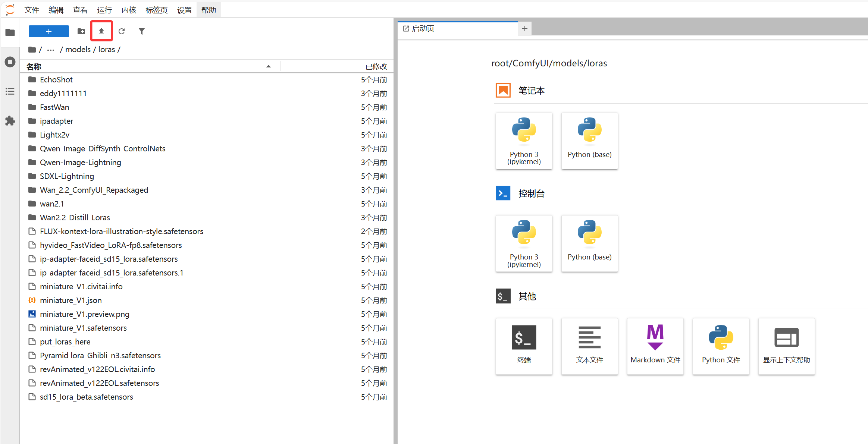This screenshot has height=444, width=868.
Task: Refresh the file browser list
Action: pyautogui.click(x=122, y=31)
